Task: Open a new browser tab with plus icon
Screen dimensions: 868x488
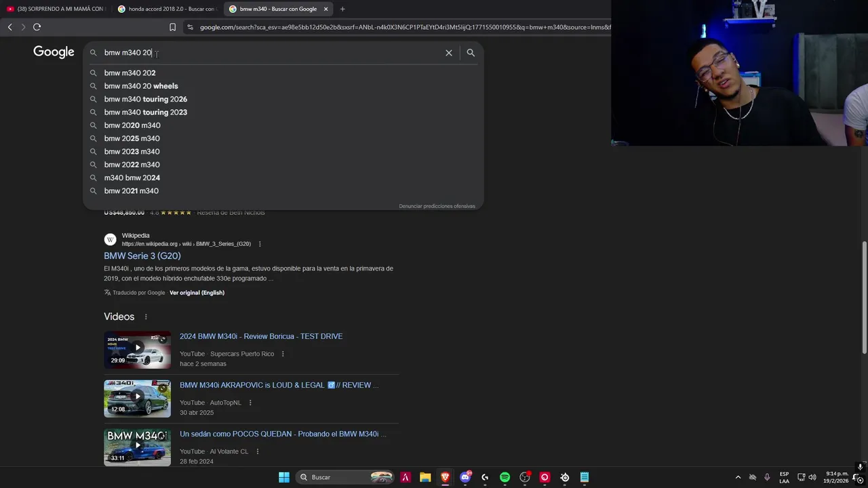Action: (342, 9)
